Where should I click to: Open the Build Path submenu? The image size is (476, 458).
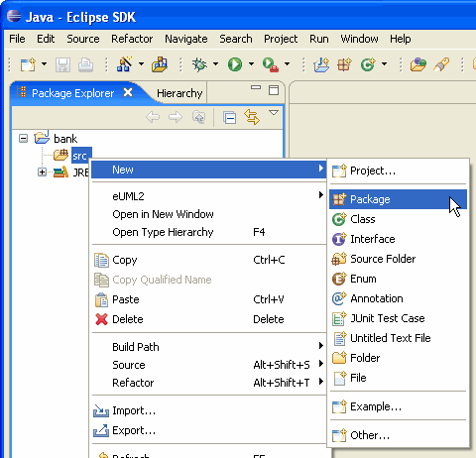(208, 347)
